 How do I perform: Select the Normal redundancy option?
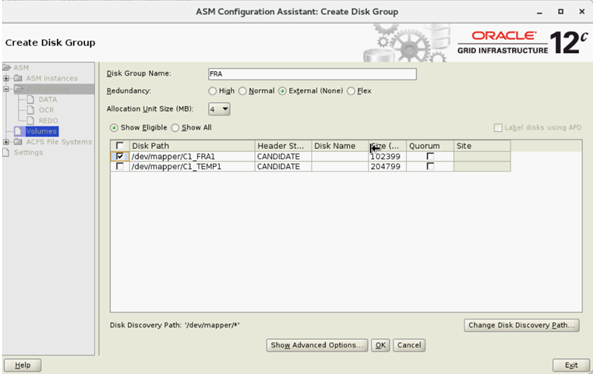243,91
